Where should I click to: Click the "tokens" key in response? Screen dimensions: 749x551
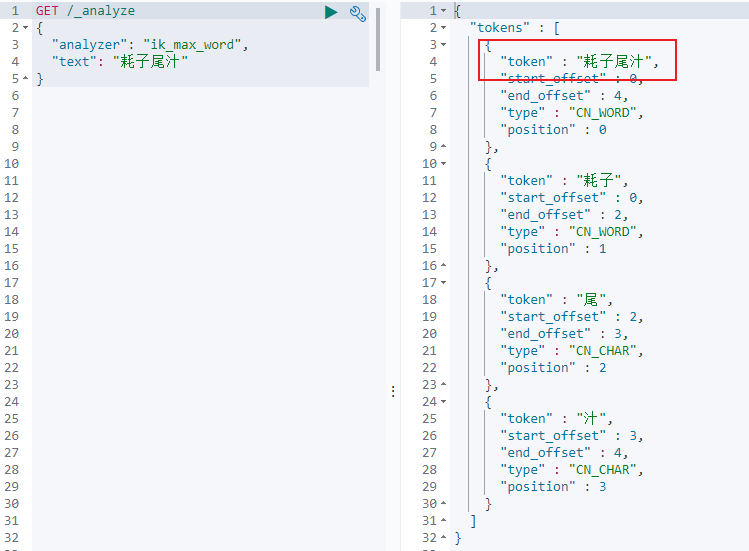click(500, 28)
